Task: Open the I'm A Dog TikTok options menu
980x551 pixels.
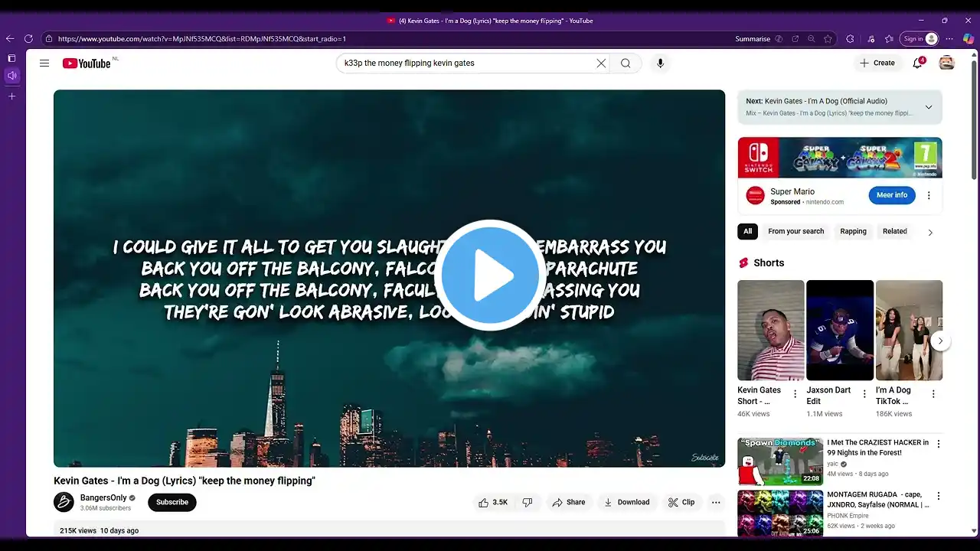Action: tap(933, 394)
